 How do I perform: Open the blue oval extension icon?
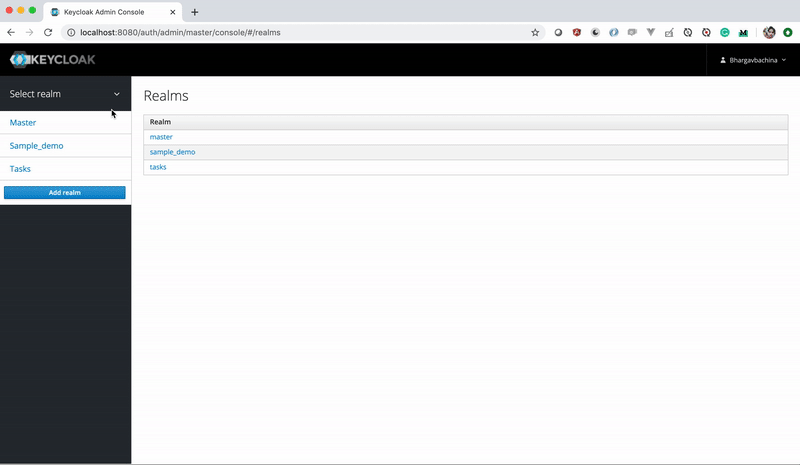point(613,32)
